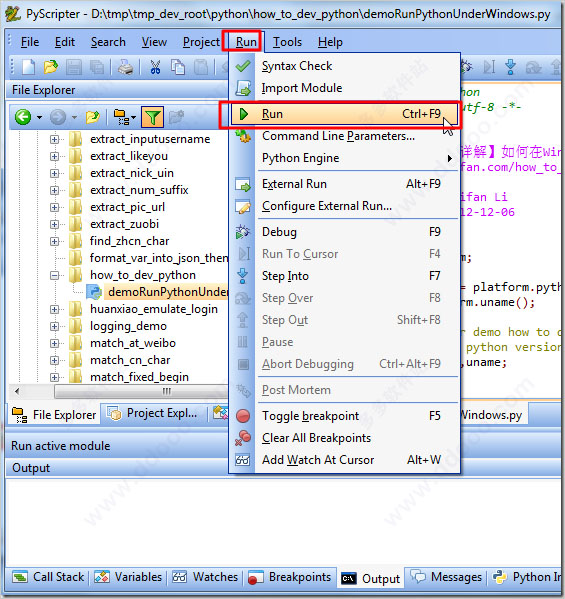Open the View menu
Screen dimensions: 565x599
coord(154,42)
